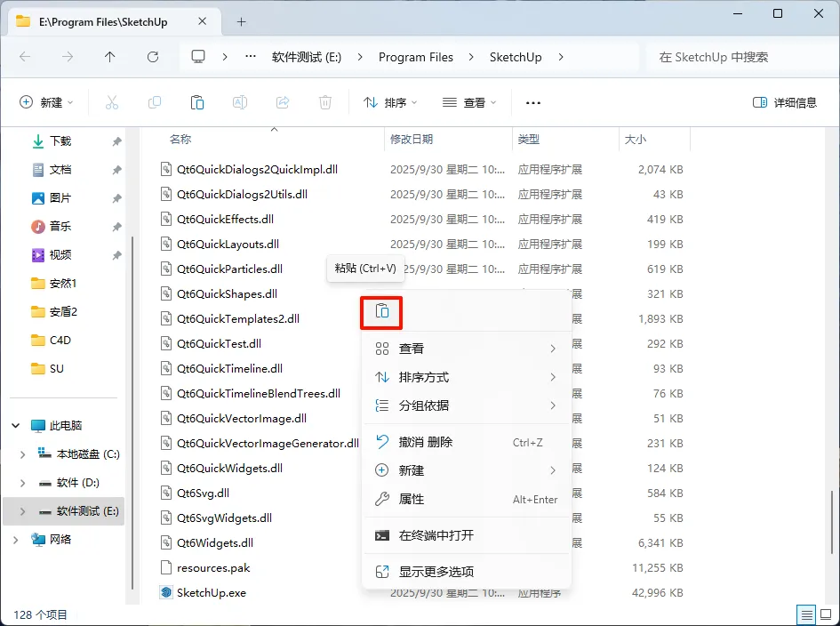Go forward with the right arrow
The image size is (840, 626).
tap(68, 57)
